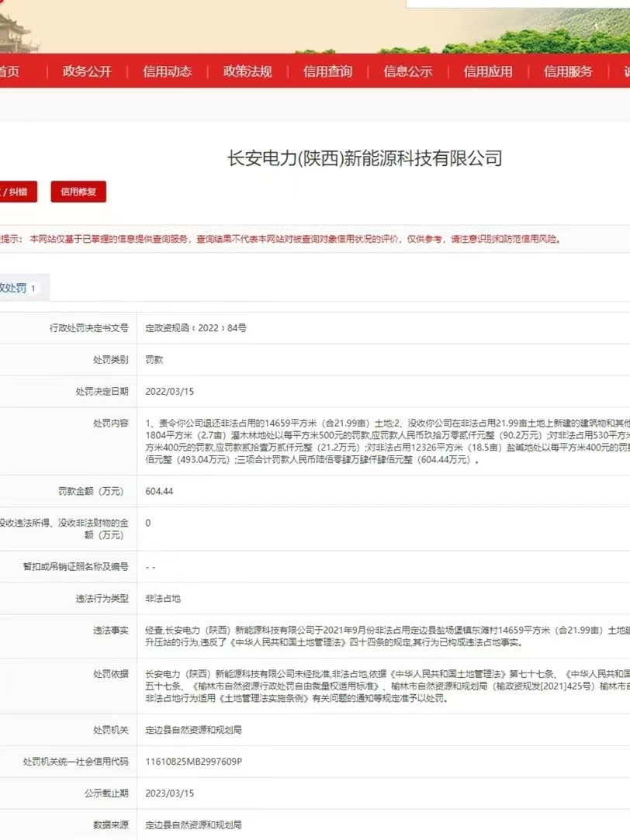Click the 行政处罚决定书文号 row label
630x840 pixels.
pyautogui.click(x=89, y=328)
